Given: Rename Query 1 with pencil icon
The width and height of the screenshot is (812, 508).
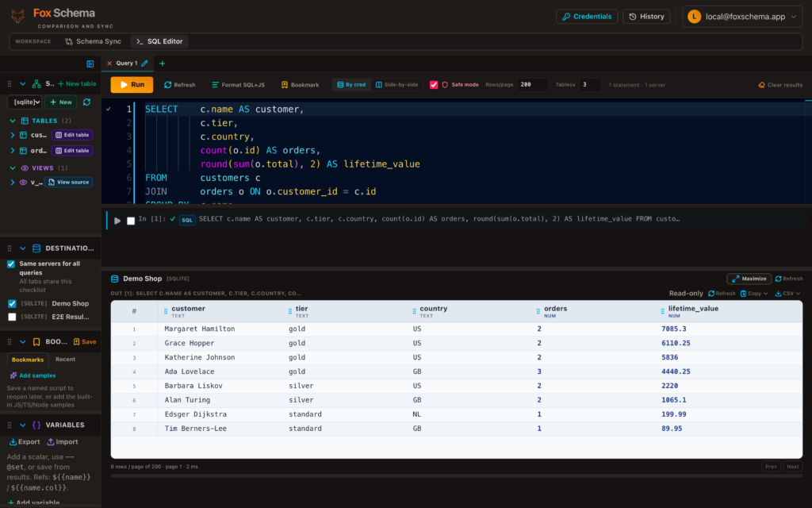Looking at the screenshot, I should tap(144, 63).
